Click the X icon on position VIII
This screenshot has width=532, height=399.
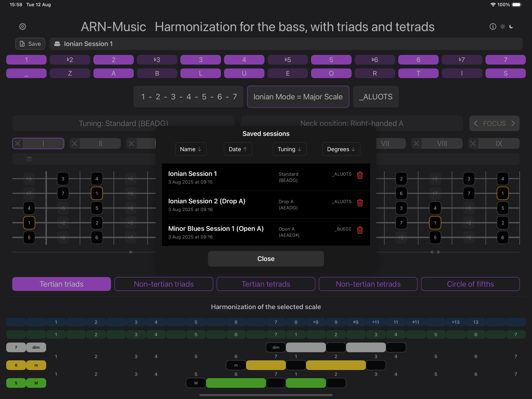(416, 144)
